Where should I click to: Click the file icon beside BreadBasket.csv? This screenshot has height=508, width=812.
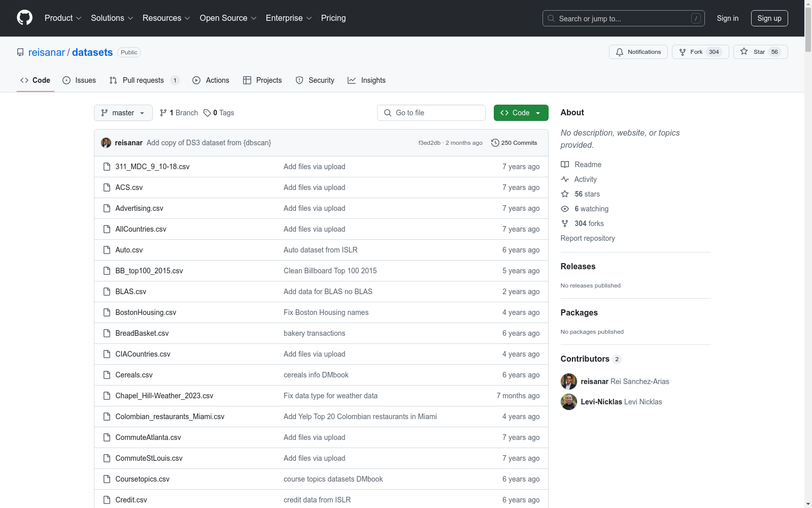[107, 333]
